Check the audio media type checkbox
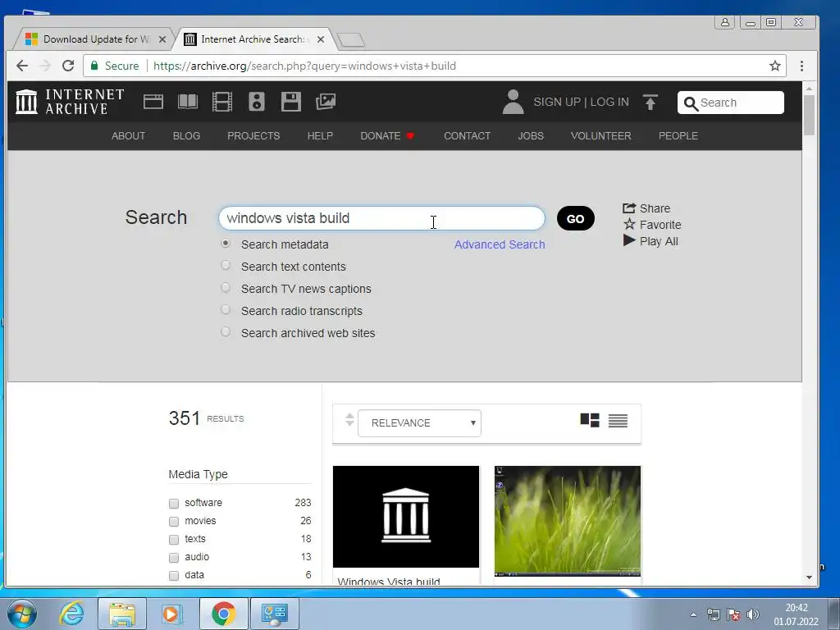Screen dimensions: 840x630 (x=174, y=558)
